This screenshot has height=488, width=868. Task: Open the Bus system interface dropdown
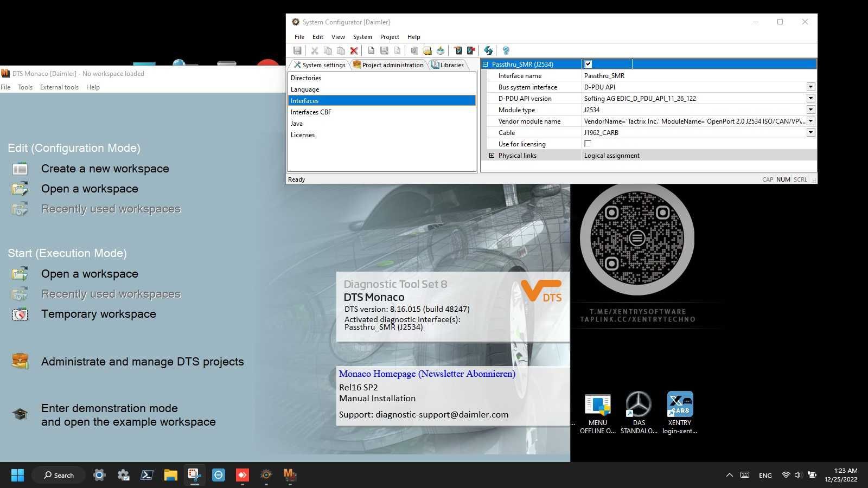[810, 87]
